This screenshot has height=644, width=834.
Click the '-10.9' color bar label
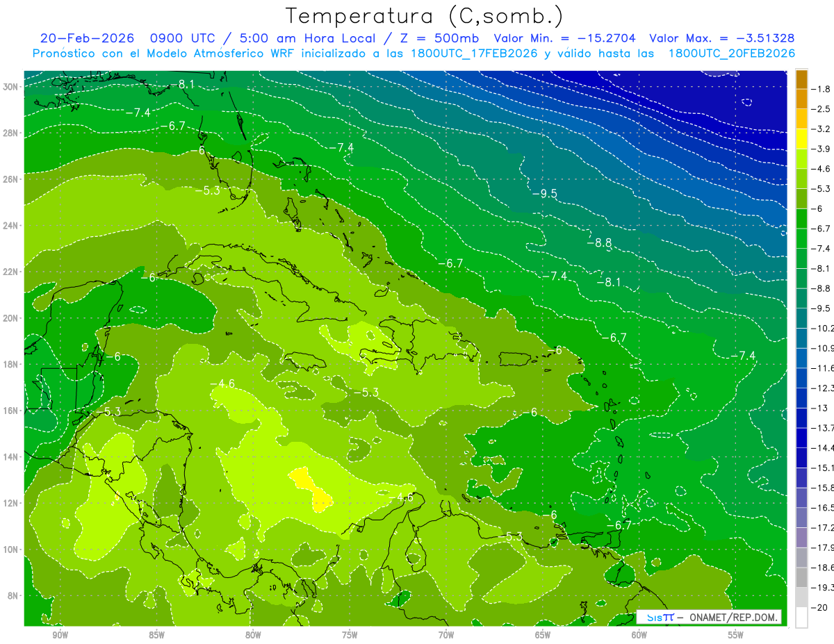[x=822, y=348]
